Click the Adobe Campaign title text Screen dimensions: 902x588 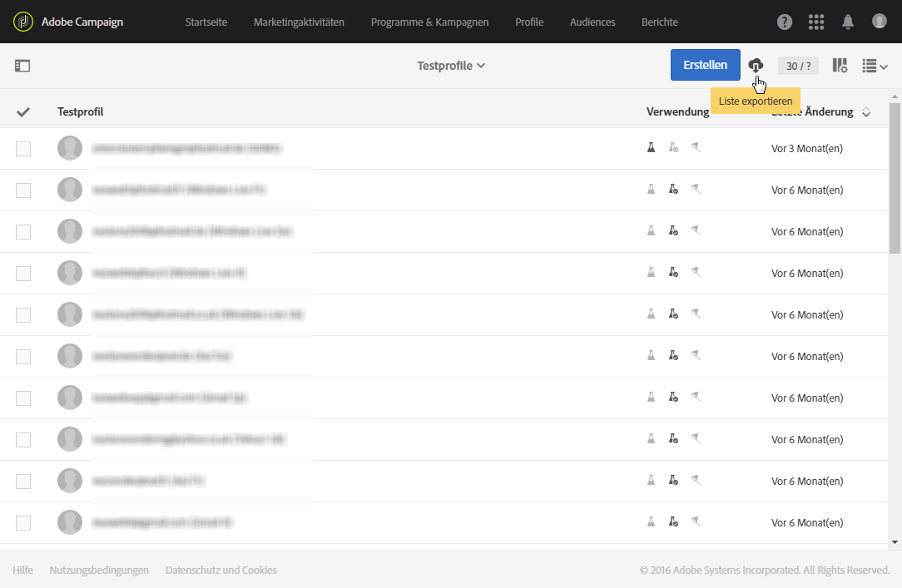[x=82, y=22]
